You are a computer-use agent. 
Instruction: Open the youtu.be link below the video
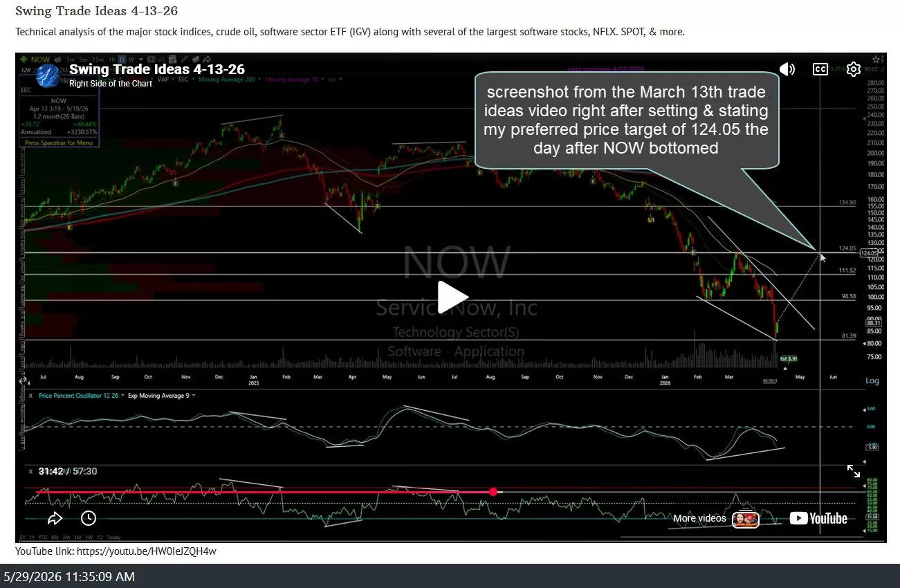point(146,551)
